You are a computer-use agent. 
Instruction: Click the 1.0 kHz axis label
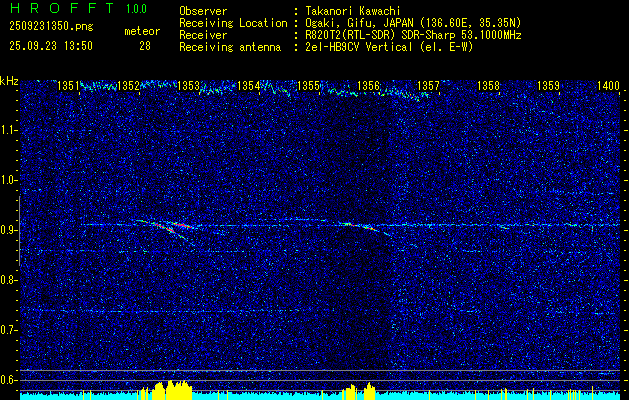(8, 180)
